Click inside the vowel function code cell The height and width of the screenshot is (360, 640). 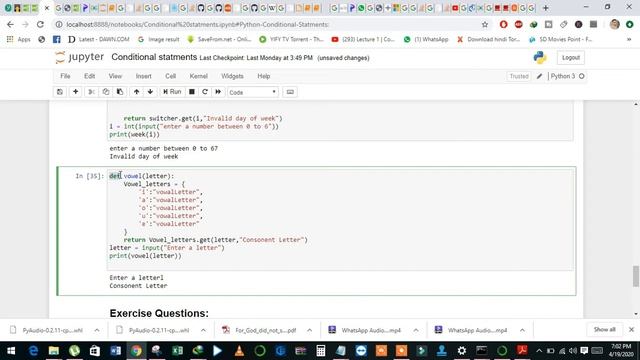click(340, 220)
